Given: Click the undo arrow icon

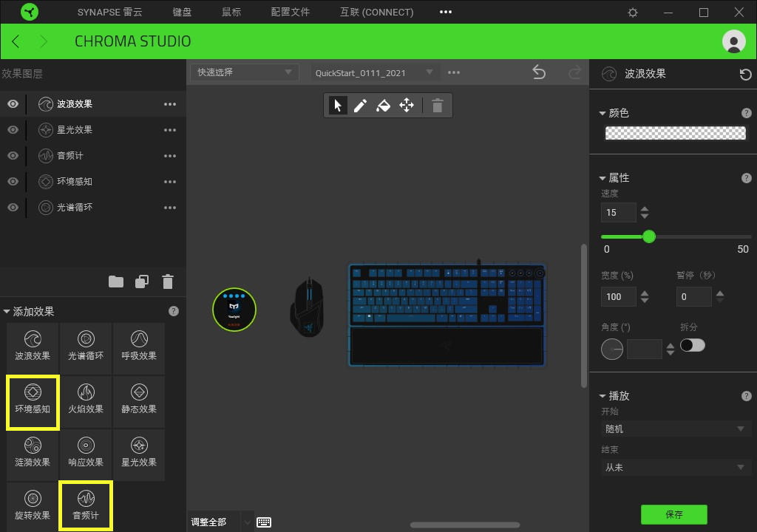Looking at the screenshot, I should pos(539,72).
